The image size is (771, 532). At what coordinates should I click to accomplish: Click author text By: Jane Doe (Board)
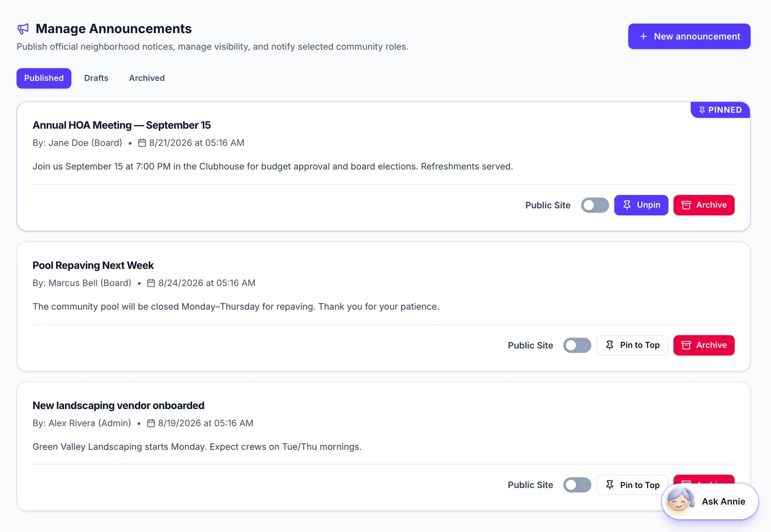[x=77, y=143]
